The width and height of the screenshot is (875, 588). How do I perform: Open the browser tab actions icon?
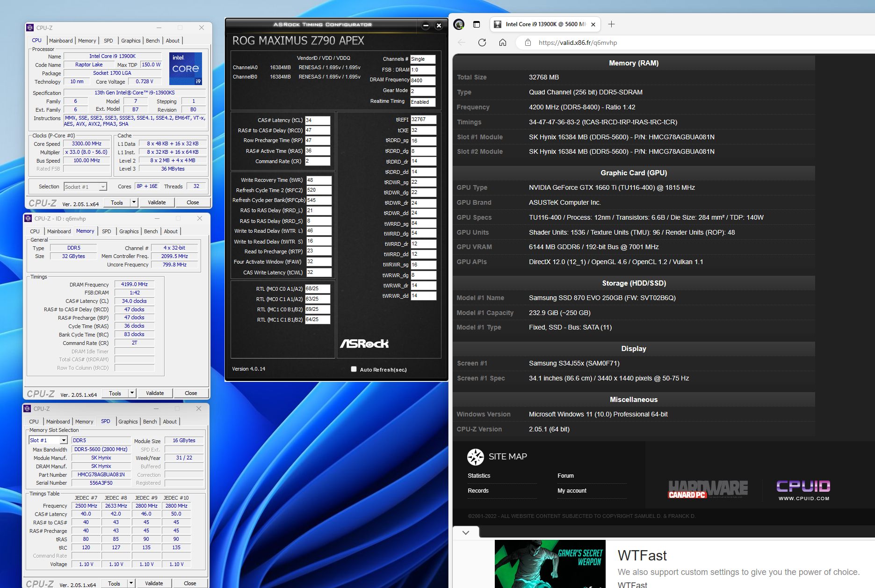point(477,24)
